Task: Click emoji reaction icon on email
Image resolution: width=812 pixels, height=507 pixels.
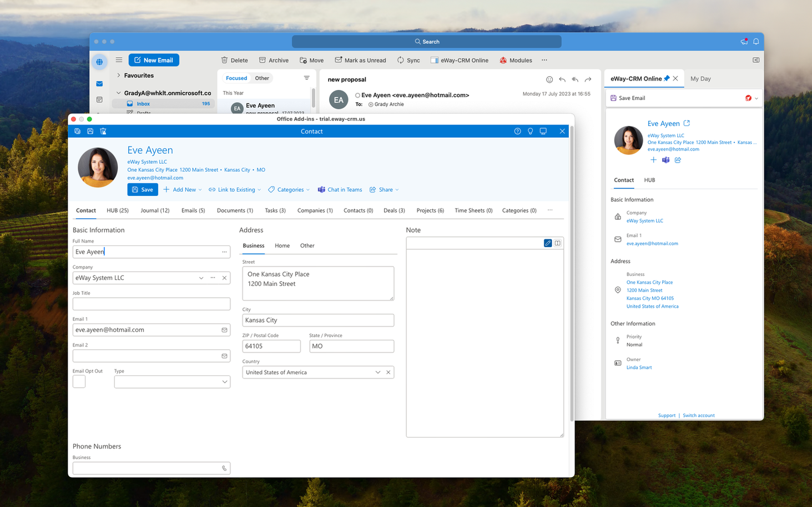Action: click(x=549, y=79)
